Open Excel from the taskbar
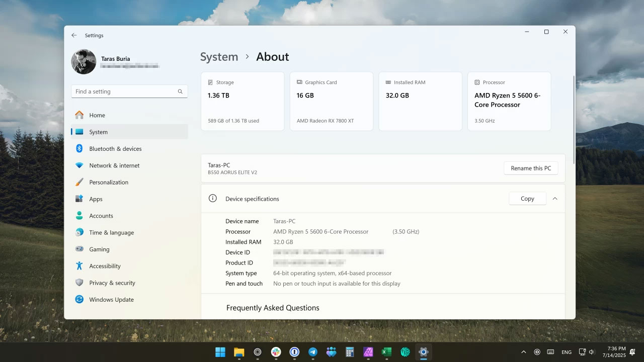Viewport: 644px width, 362px height. click(386, 352)
